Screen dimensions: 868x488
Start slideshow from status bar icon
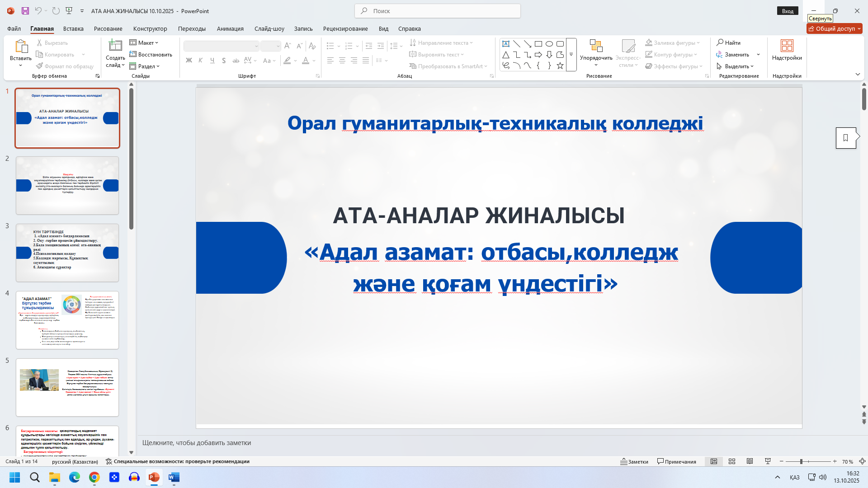[x=768, y=461]
